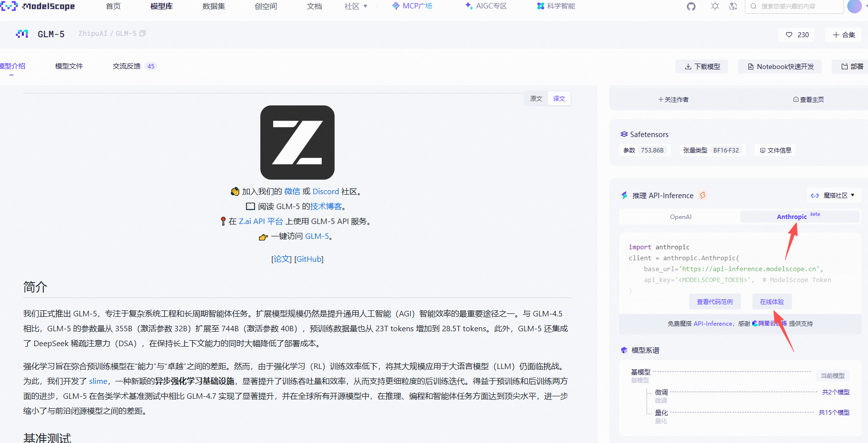Image resolution: width=868 pixels, height=443 pixels.
Task: Switch language with the 中/En icon
Action: pos(733,6)
